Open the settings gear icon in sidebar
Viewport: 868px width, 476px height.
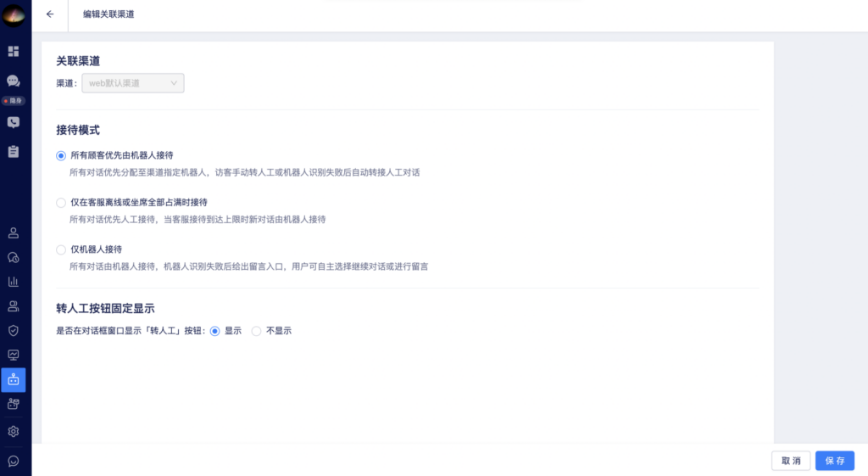[14, 431]
